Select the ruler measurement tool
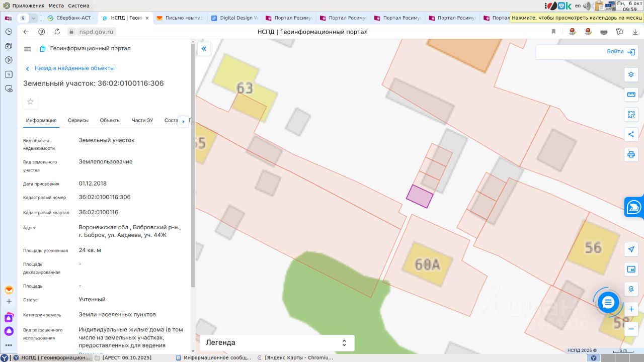 [x=631, y=95]
